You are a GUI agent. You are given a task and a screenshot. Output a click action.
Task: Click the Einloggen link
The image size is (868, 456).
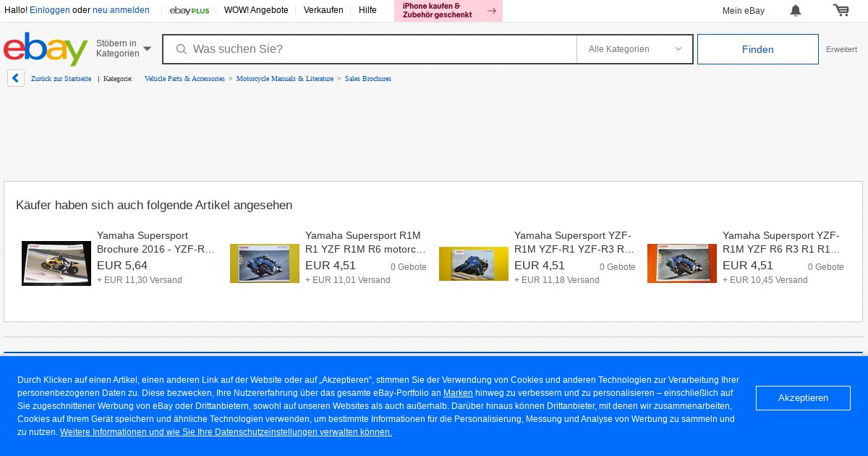click(50, 10)
